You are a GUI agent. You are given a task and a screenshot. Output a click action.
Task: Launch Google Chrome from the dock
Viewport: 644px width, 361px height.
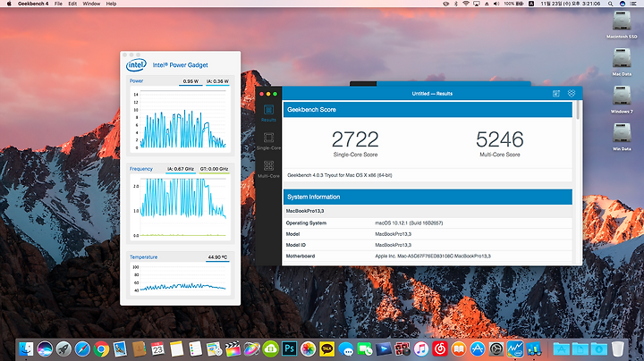pyautogui.click(x=101, y=349)
